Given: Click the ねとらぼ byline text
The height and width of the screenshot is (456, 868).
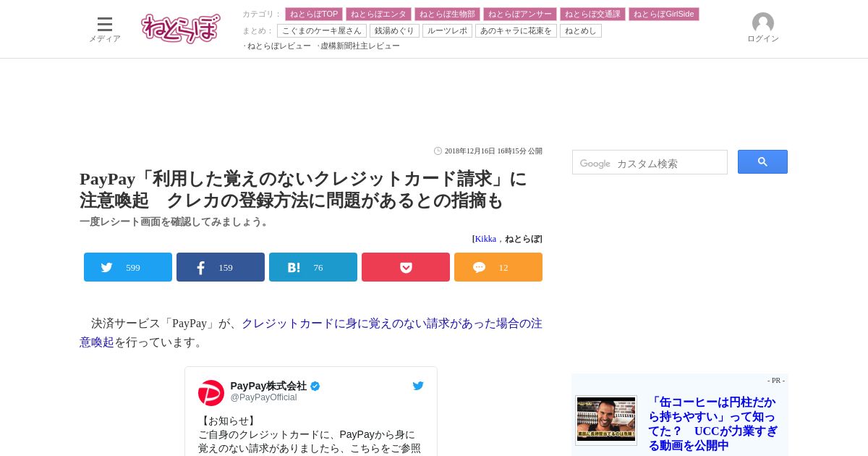Looking at the screenshot, I should coord(523,239).
